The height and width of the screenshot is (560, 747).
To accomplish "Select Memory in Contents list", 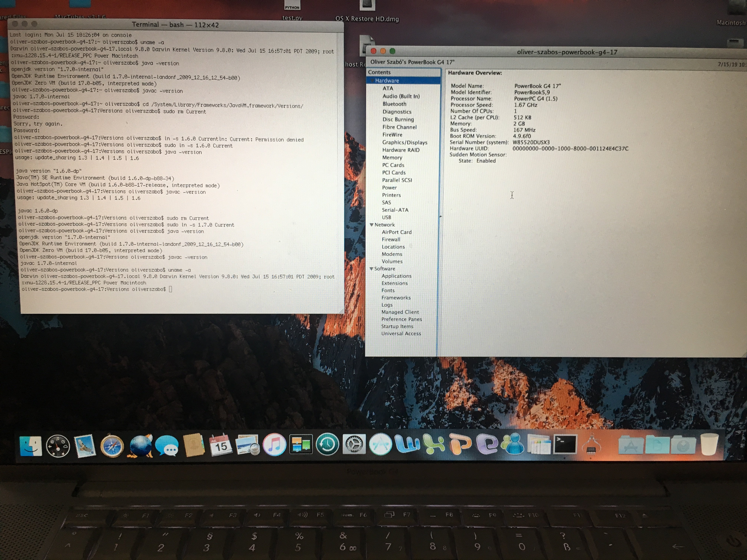I will tap(392, 158).
